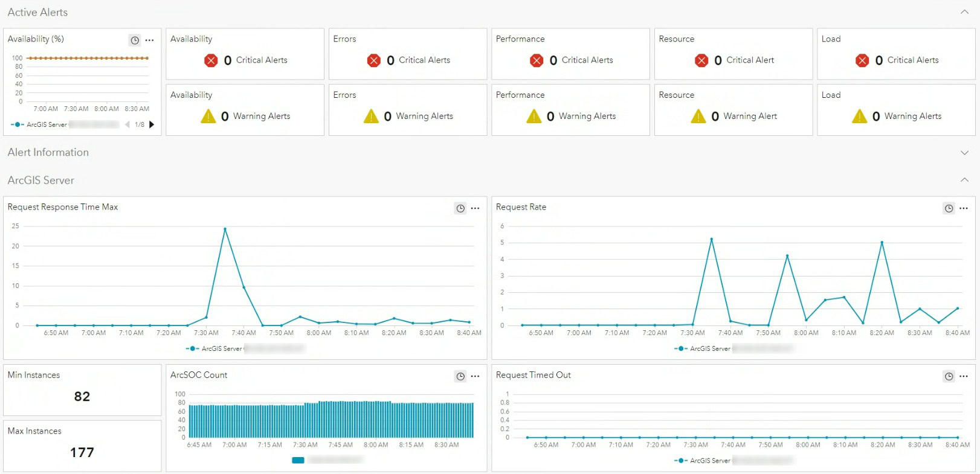
Task: Go to previous legend page in Availability chart
Action: tap(127, 124)
